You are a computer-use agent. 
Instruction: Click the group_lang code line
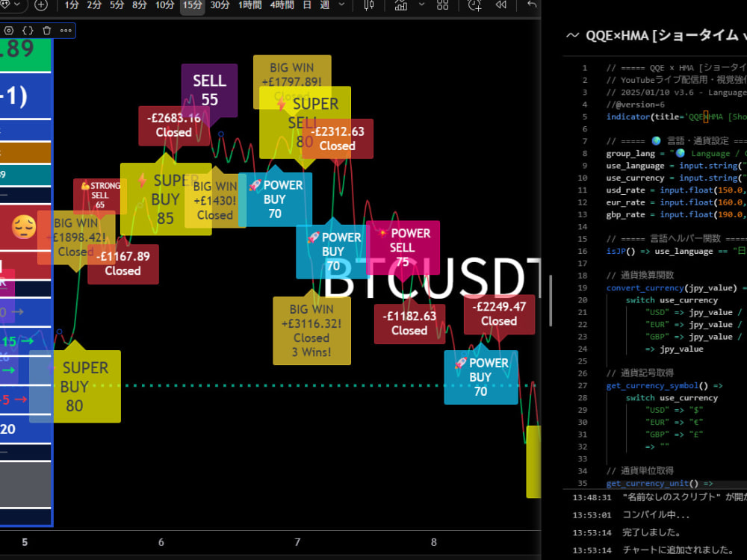coord(677,153)
